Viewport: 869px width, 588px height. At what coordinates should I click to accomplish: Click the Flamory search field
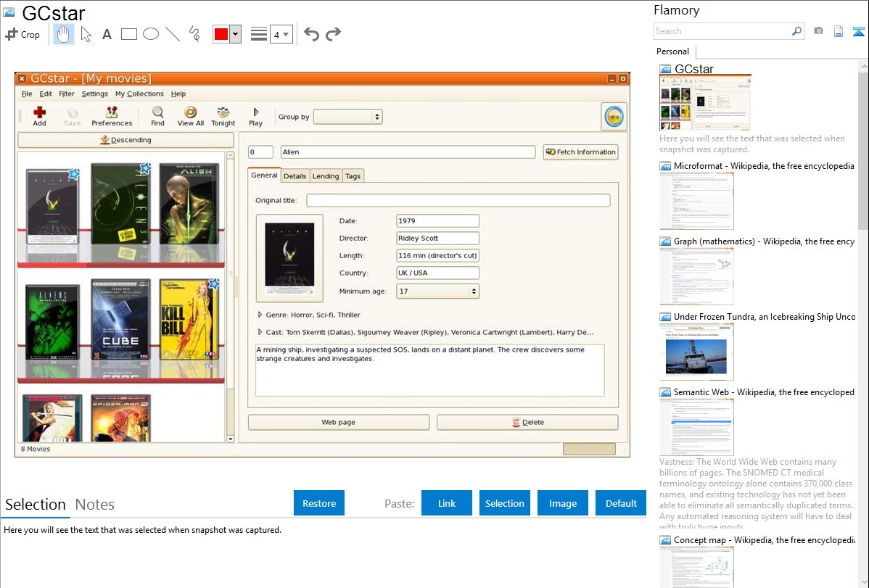(x=722, y=31)
